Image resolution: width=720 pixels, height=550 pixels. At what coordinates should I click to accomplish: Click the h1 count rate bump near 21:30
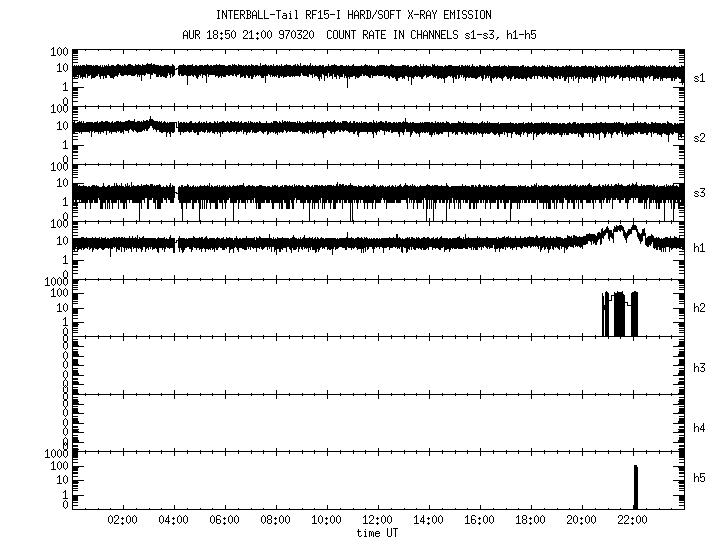(x=620, y=234)
